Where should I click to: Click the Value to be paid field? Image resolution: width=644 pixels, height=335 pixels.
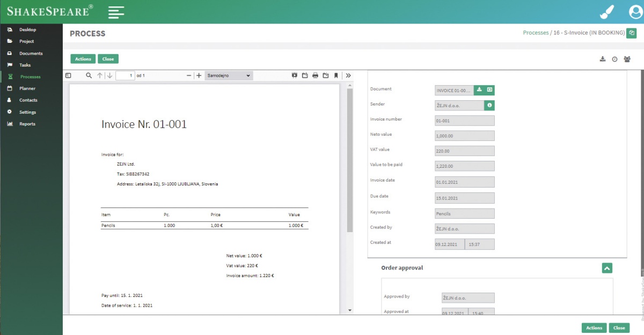click(x=464, y=166)
